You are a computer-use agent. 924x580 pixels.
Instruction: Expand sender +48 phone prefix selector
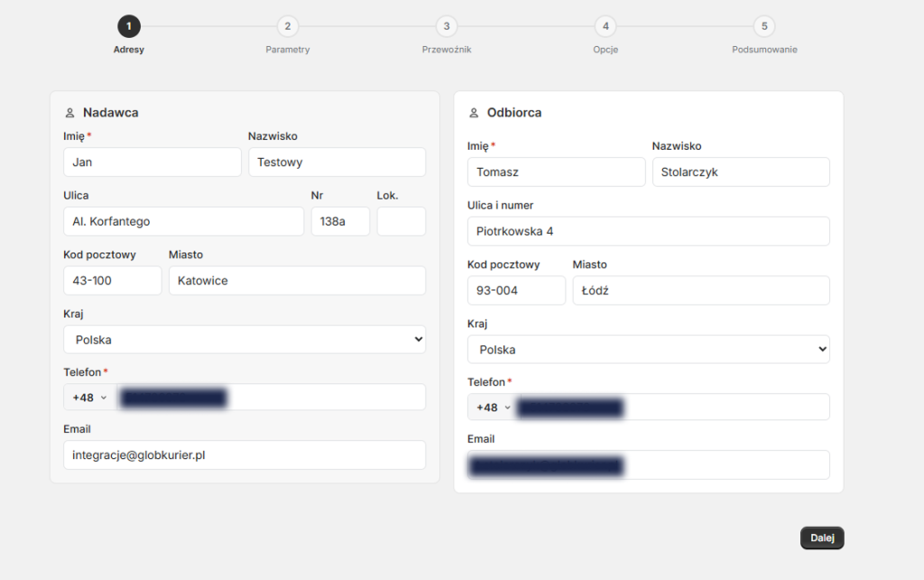pyautogui.click(x=89, y=398)
